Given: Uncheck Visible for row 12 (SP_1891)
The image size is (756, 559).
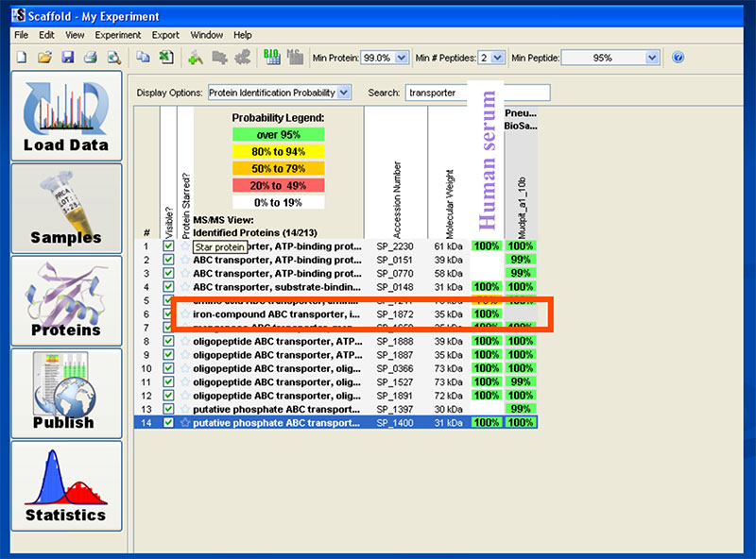Looking at the screenshot, I should pos(168,395).
